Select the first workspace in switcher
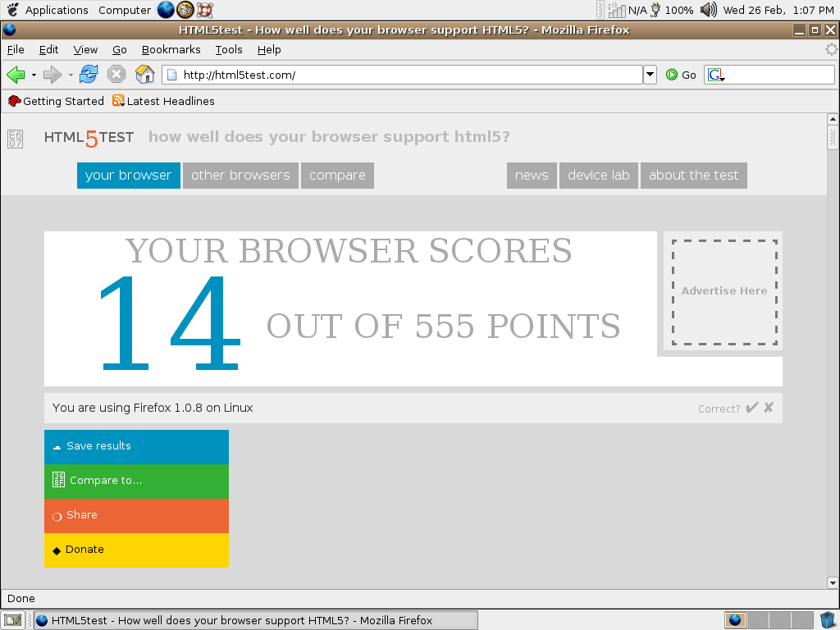 (x=736, y=620)
